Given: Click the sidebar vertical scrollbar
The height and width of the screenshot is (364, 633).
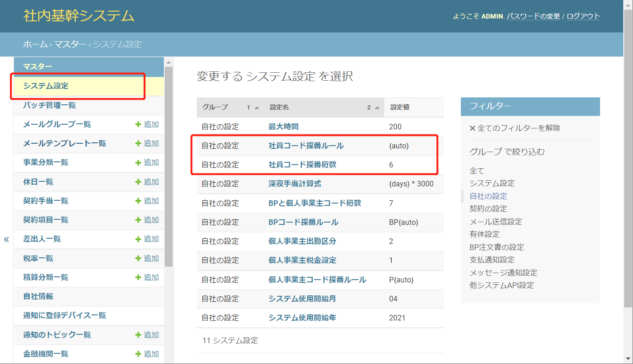Looking at the screenshot, I should coord(169,167).
